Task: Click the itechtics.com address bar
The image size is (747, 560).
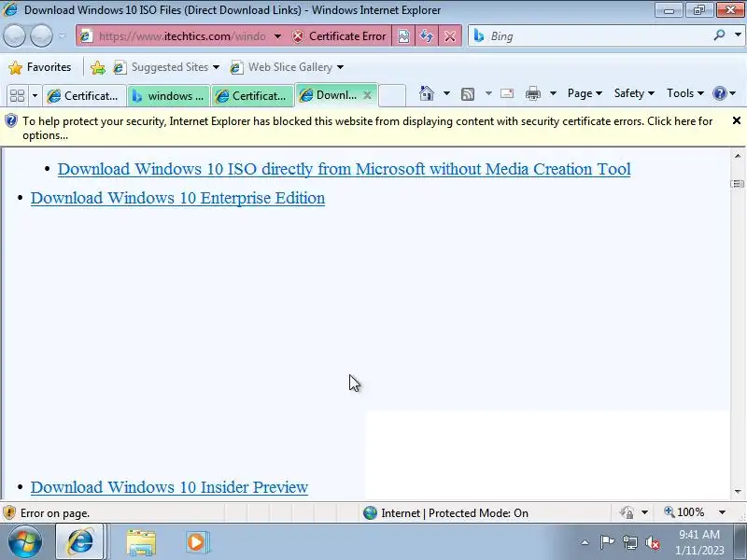Action: click(181, 36)
